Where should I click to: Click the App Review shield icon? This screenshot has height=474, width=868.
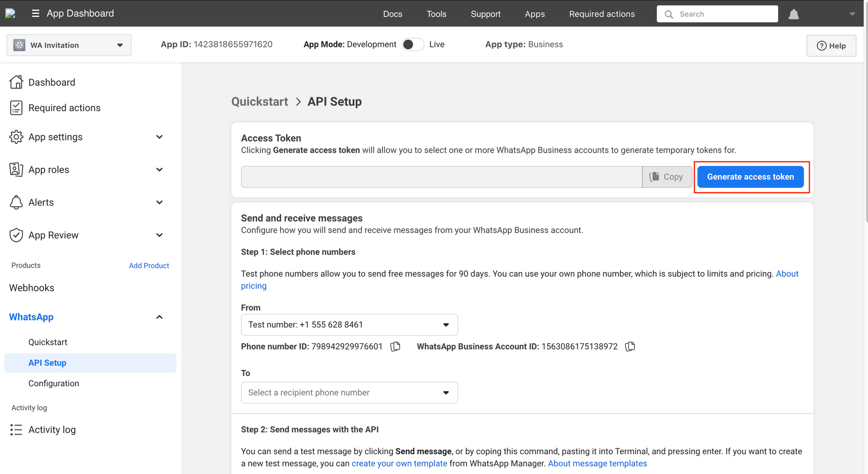pos(16,235)
